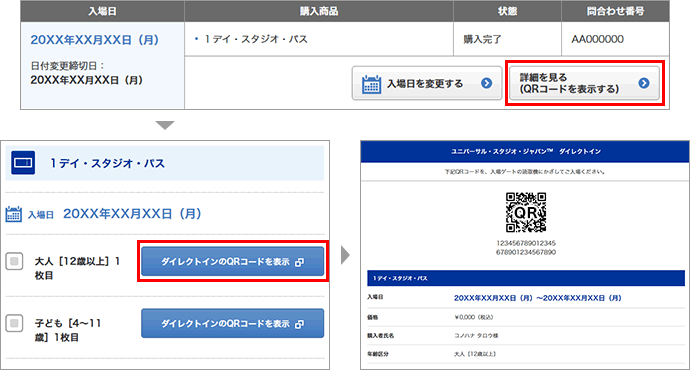Click the blue 1デイ・スタジオ・パス bar in ticket view
Screen dimensions: 690x370
[x=526, y=278]
